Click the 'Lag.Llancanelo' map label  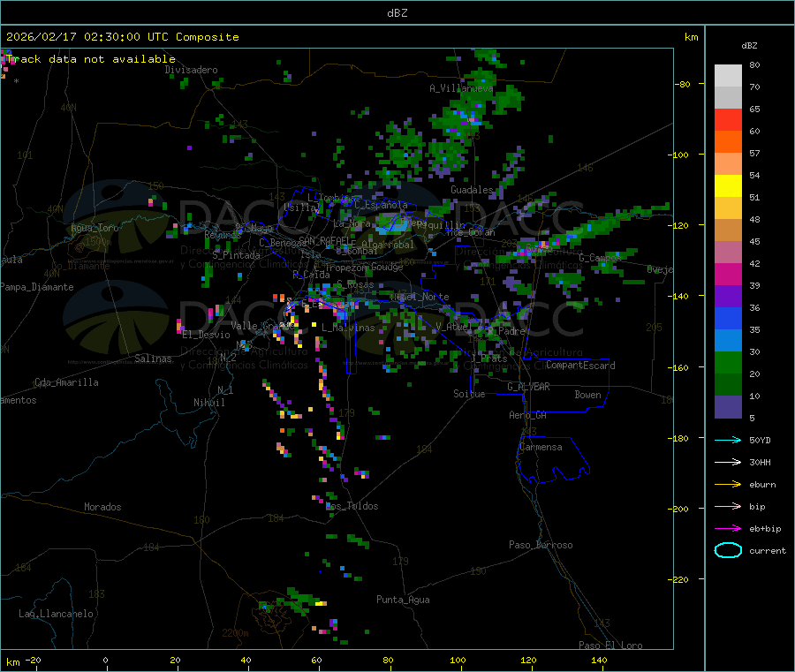click(56, 614)
